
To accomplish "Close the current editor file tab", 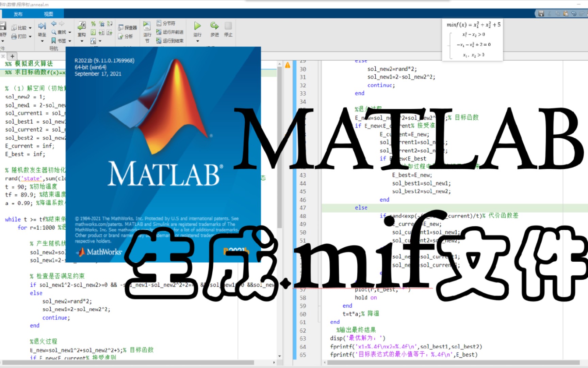I will click(x=3, y=56).
